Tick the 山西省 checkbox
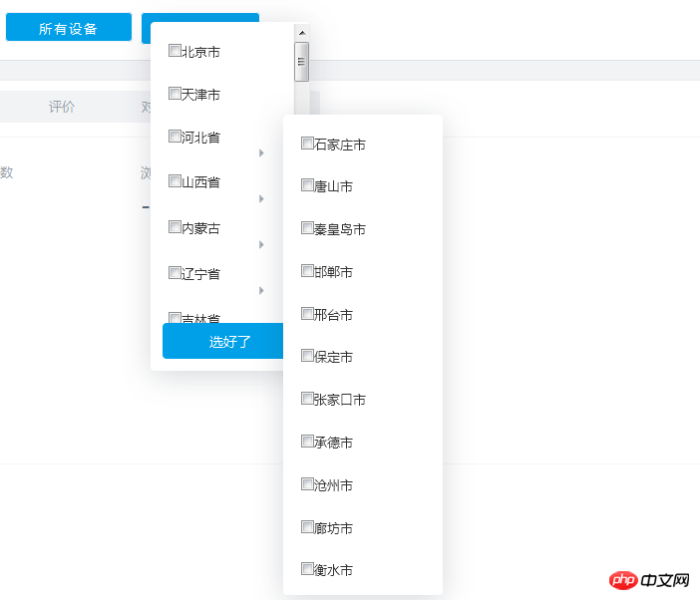Screen dimensions: 700x600 pos(175,181)
